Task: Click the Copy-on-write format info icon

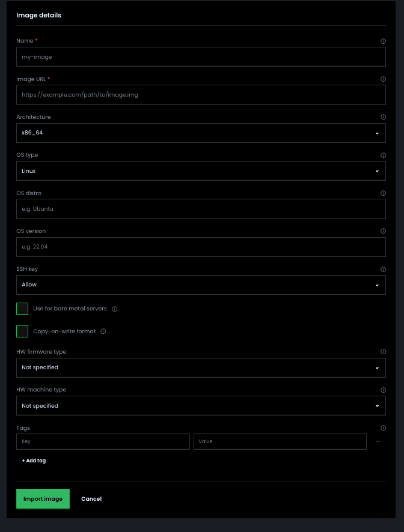Action: (x=102, y=331)
